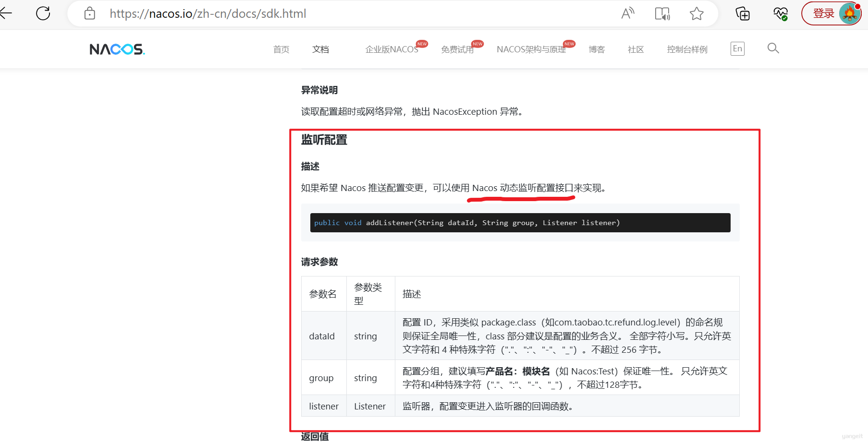Image resolution: width=868 pixels, height=444 pixels.
Task: Open site info via the lock icon
Action: (90, 13)
